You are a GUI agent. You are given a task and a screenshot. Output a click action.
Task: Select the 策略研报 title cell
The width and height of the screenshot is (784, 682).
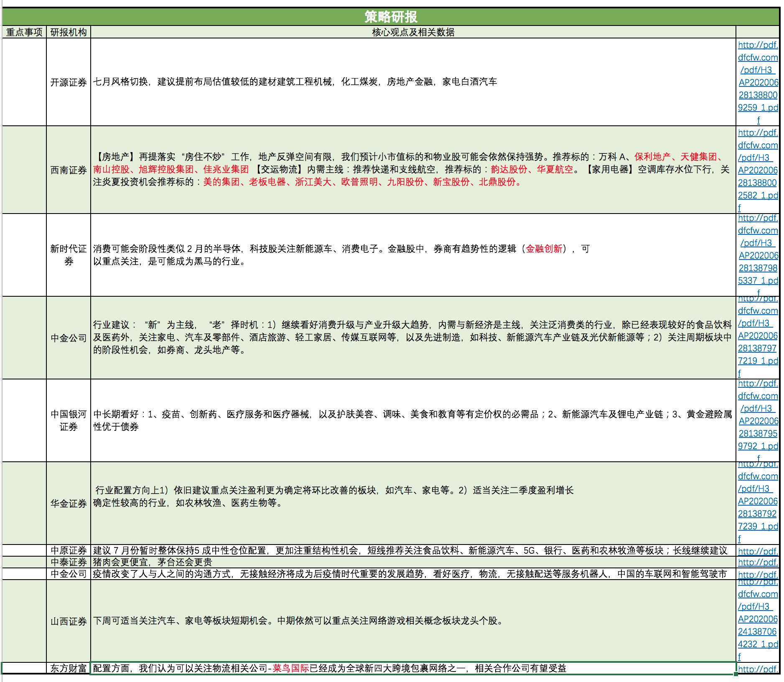[391, 17]
